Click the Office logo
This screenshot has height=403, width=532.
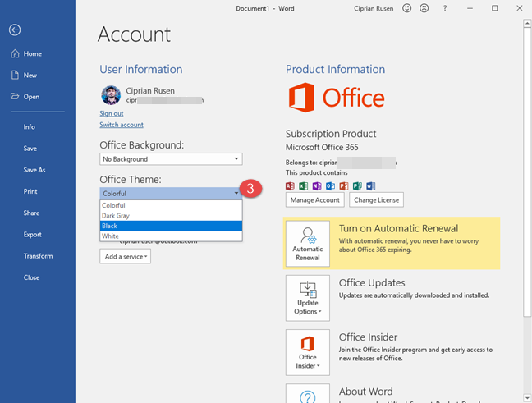[x=337, y=98]
